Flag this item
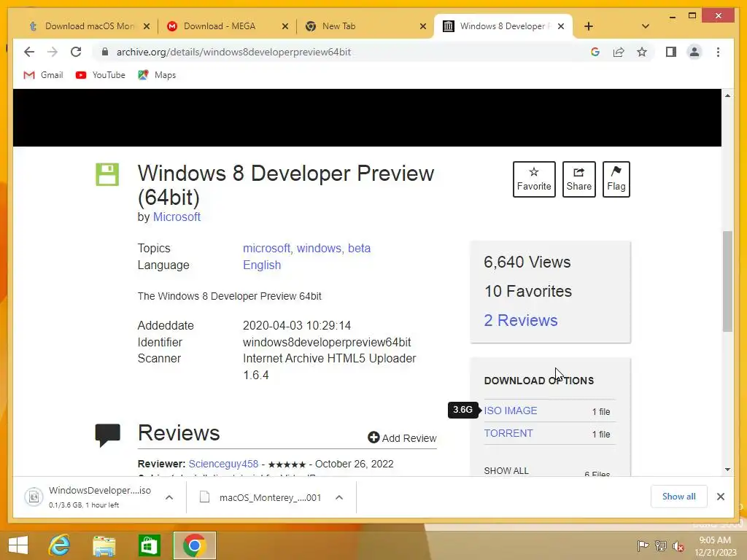 616,179
